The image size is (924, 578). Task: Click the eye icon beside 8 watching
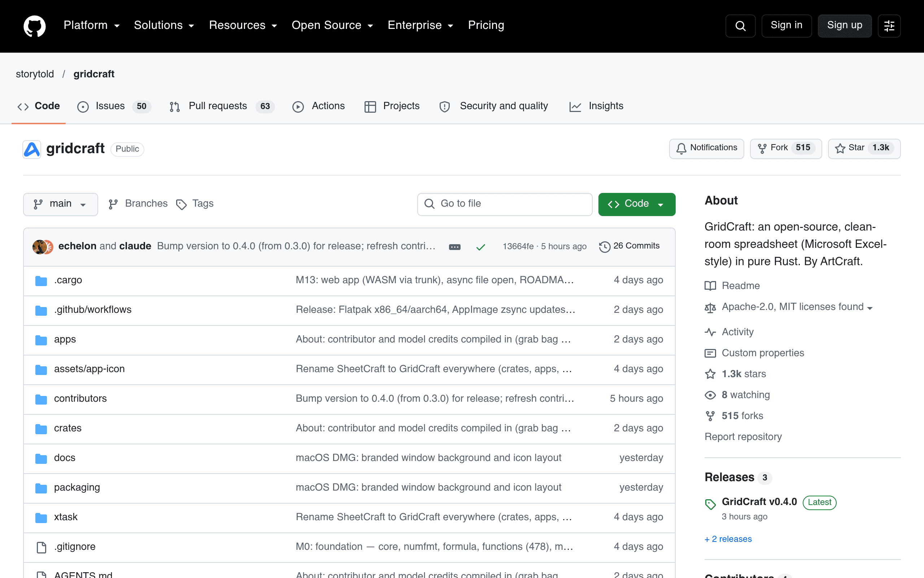[x=710, y=395]
